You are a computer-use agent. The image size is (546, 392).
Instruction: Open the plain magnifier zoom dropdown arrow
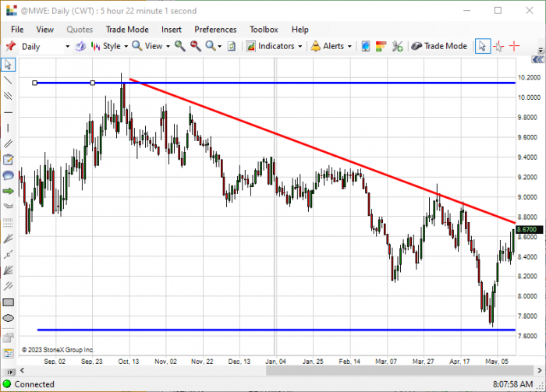220,46
